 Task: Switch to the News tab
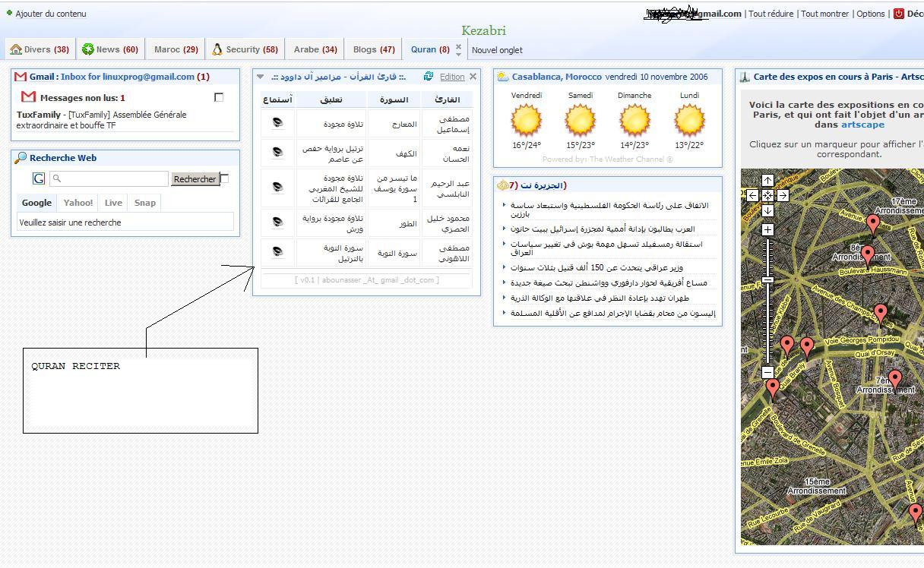tap(110, 49)
